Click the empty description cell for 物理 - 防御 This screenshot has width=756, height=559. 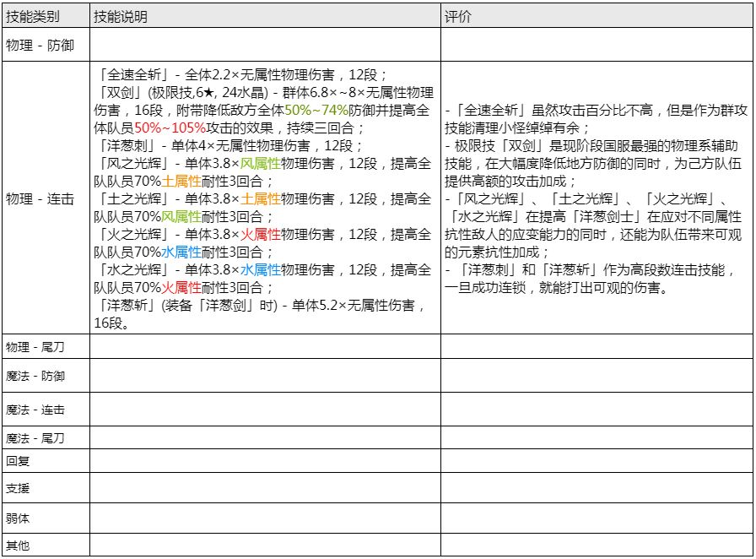coord(265,45)
